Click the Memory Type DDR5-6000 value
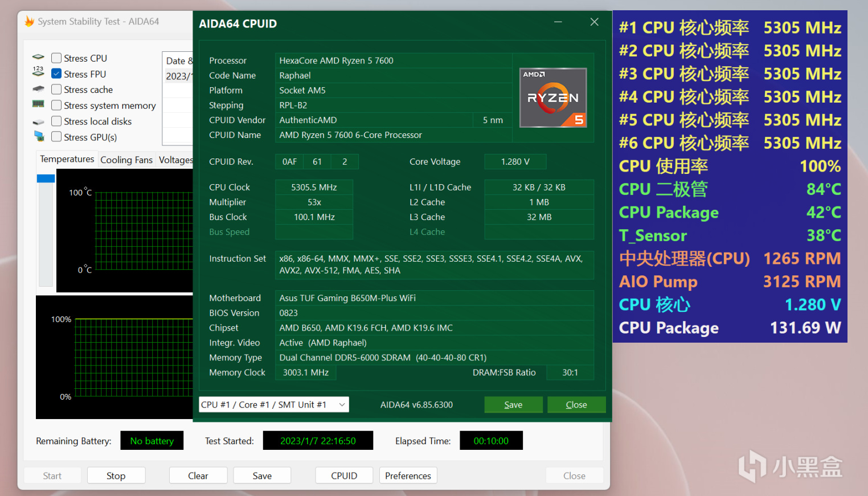The width and height of the screenshot is (868, 496). [x=435, y=357]
